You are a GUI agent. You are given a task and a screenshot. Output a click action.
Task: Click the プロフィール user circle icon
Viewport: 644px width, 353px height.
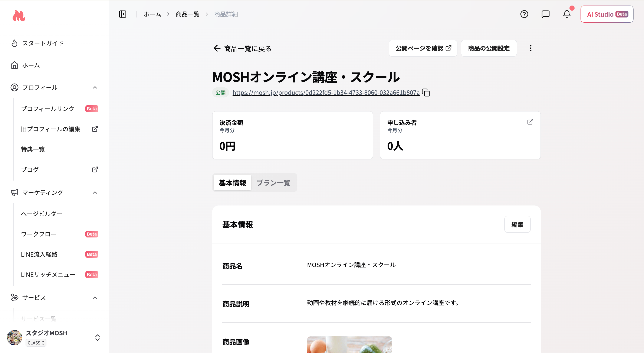[x=14, y=88]
